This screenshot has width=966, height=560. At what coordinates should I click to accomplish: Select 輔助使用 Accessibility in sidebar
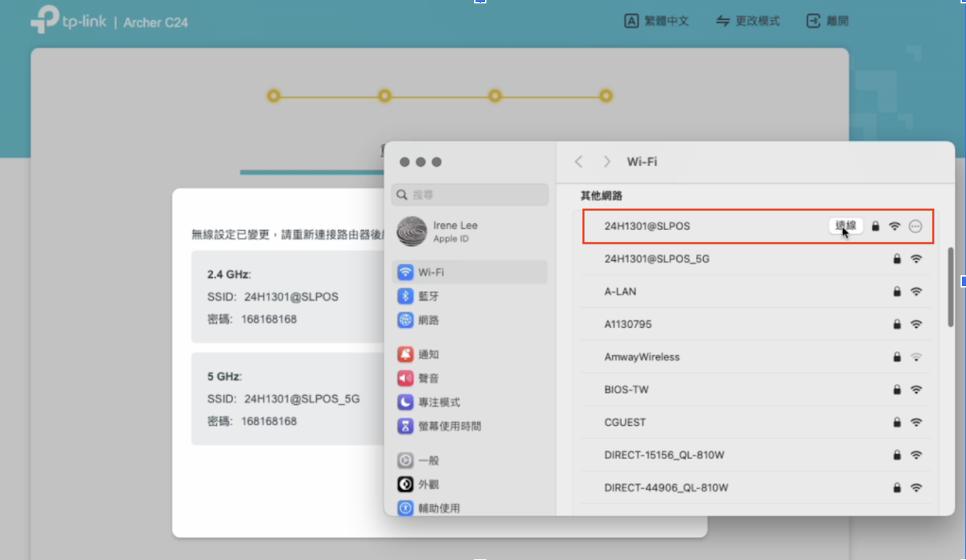469,508
